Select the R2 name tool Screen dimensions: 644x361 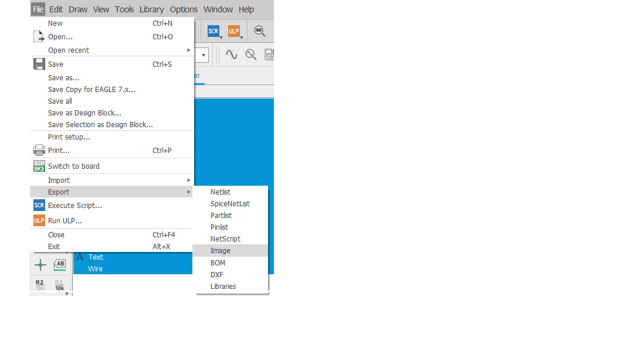pos(40,285)
